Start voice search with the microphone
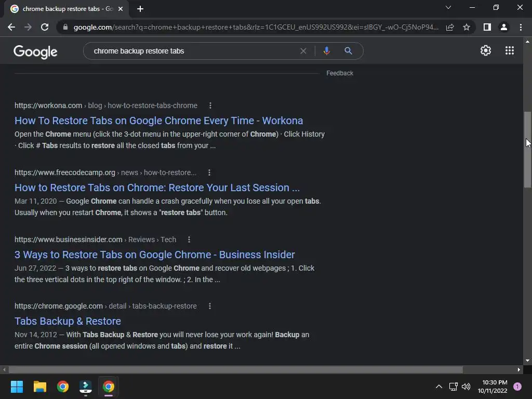 326,51
